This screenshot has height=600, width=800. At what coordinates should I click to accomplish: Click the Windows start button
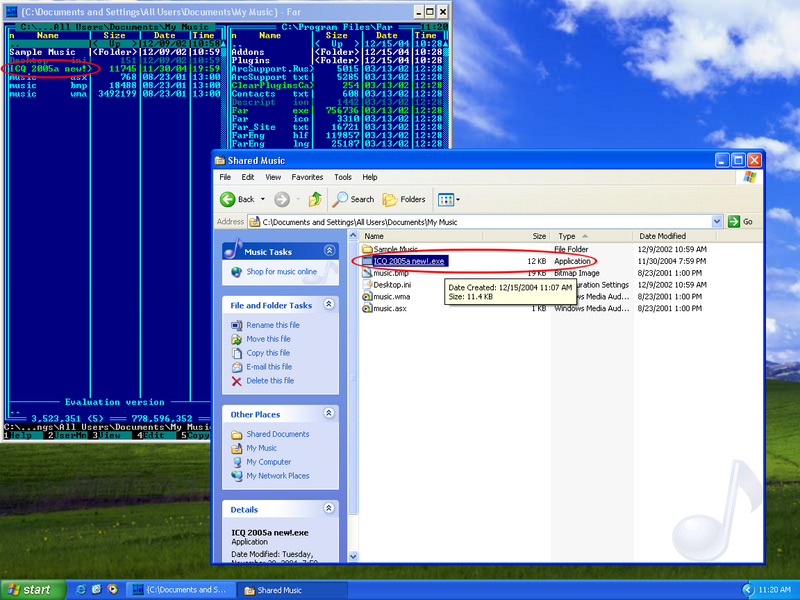(x=33, y=590)
